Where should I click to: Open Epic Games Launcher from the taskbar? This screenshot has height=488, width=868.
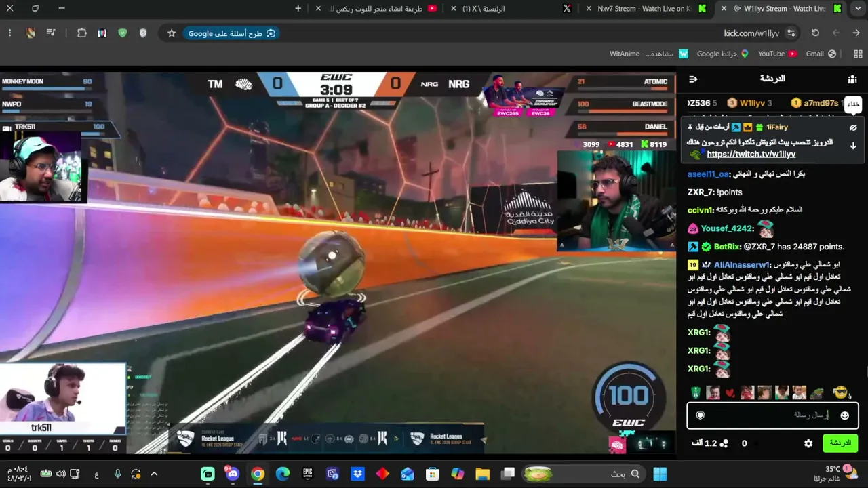pos(308,474)
